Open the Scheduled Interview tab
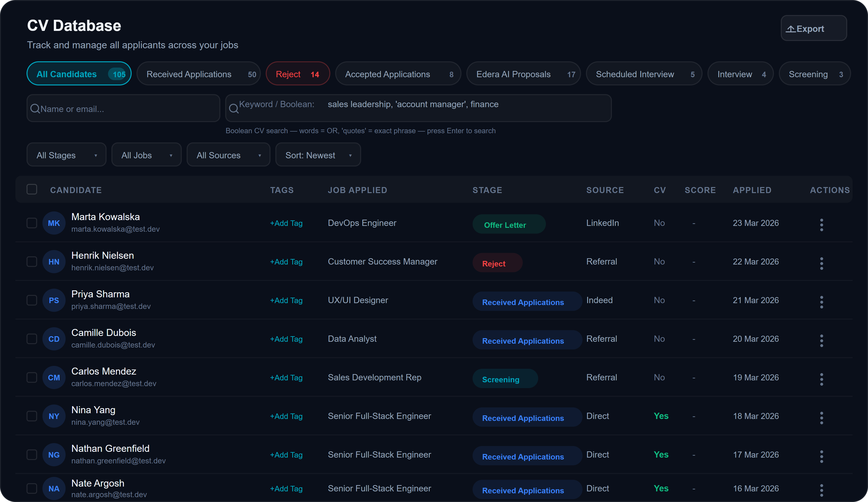The image size is (868, 502). (644, 74)
